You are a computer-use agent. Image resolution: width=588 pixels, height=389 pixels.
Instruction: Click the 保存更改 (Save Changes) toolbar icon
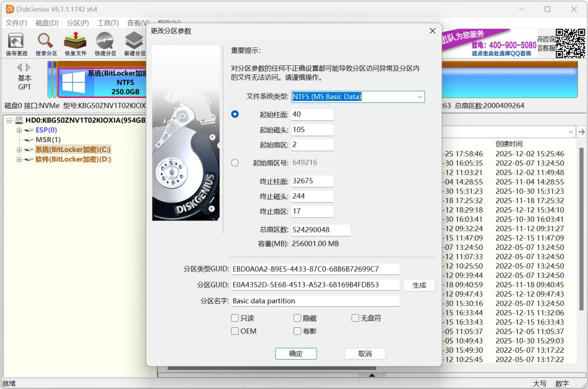17,44
